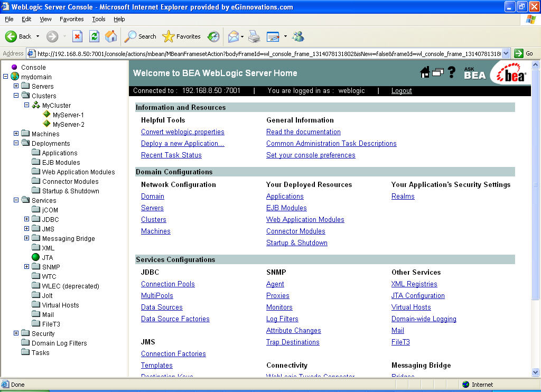Viewport: 541px width, 392px height.
Task: Select Domain Log Filters tree item
Action: pyautogui.click(x=59, y=343)
